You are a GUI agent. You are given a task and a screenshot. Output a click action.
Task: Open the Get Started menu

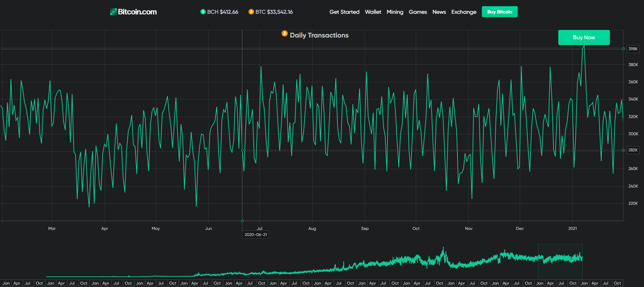click(344, 12)
